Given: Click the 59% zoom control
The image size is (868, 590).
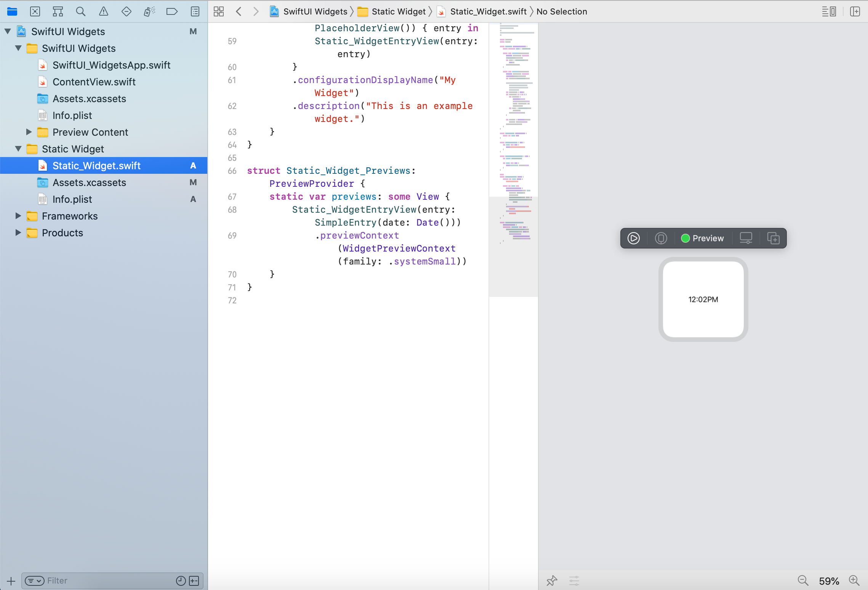Looking at the screenshot, I should click(830, 580).
